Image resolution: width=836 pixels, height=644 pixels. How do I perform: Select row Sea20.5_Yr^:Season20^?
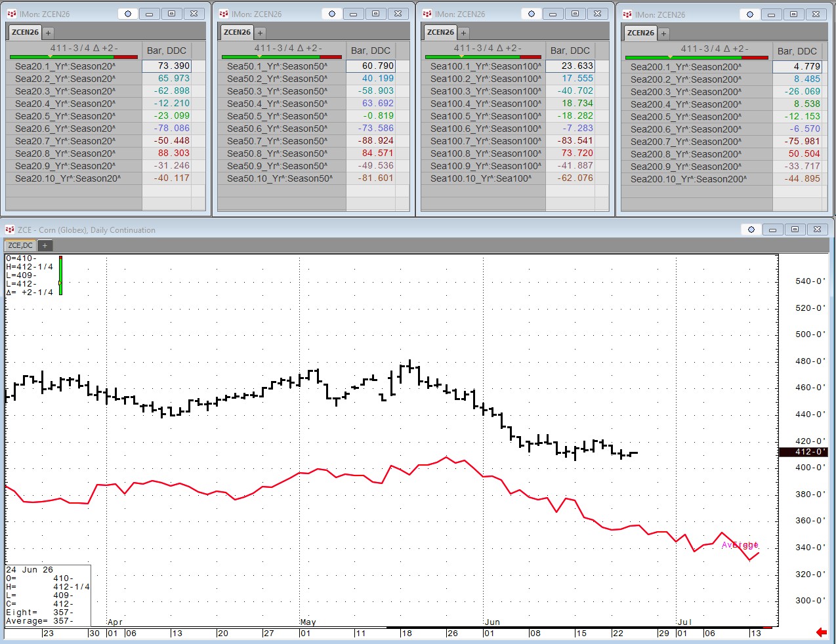(x=74, y=116)
